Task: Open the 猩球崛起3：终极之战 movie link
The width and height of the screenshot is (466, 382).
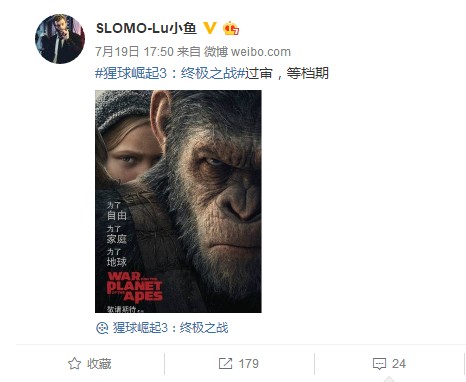Action: point(170,328)
